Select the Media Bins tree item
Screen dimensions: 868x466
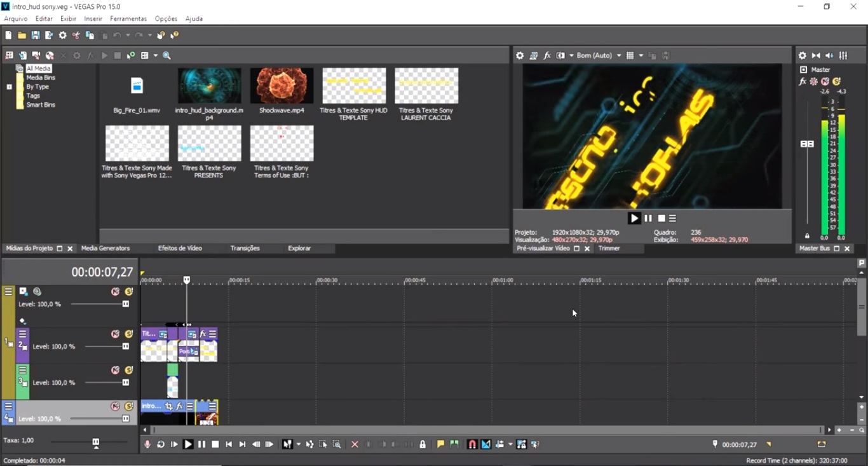pos(41,78)
